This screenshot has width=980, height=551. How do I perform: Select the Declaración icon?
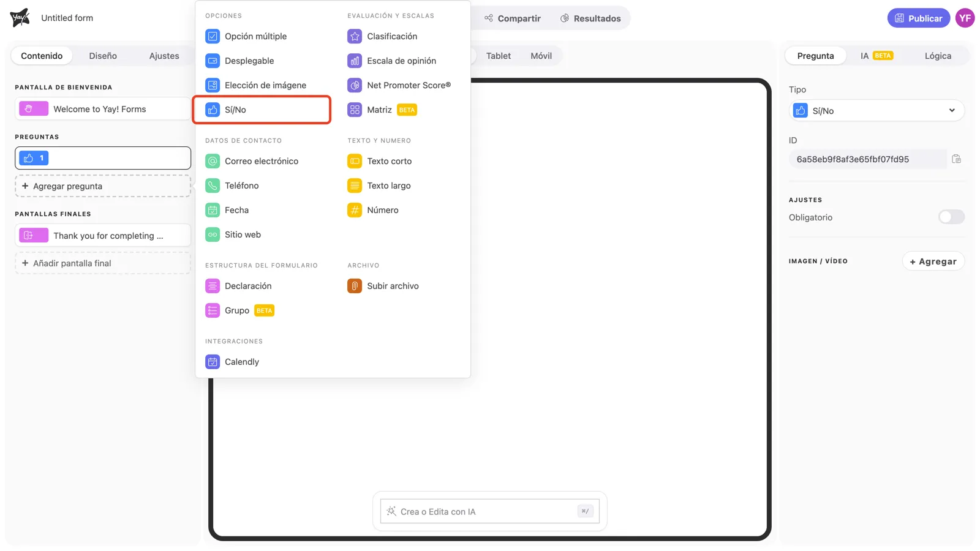coord(213,286)
